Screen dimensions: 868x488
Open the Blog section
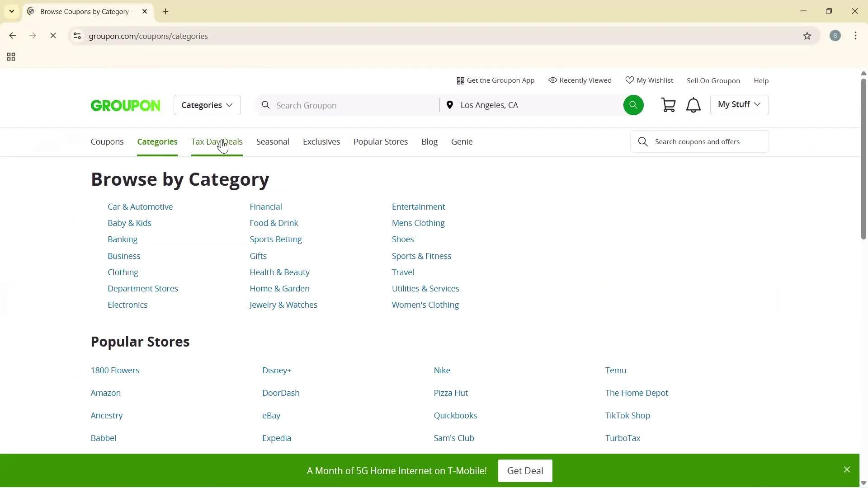tap(429, 141)
